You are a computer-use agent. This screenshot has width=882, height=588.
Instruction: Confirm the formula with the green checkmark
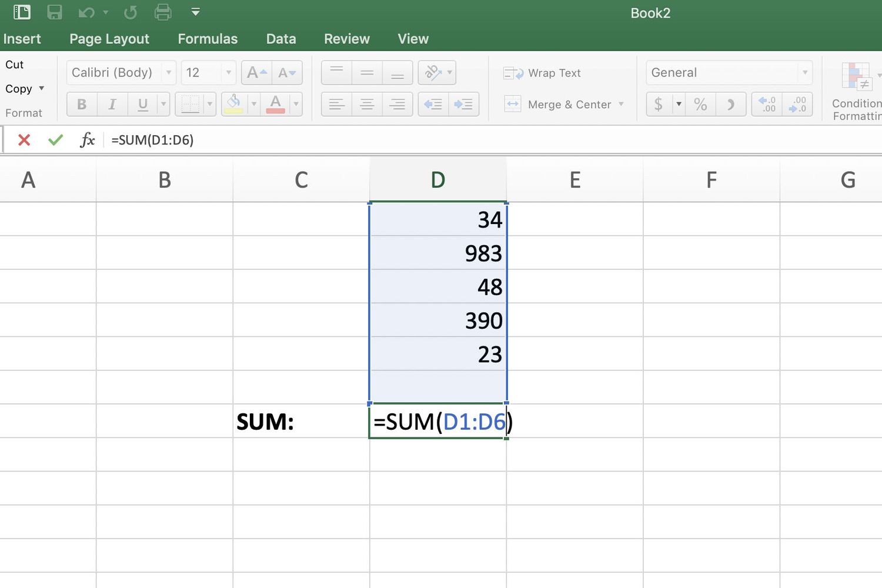click(55, 140)
